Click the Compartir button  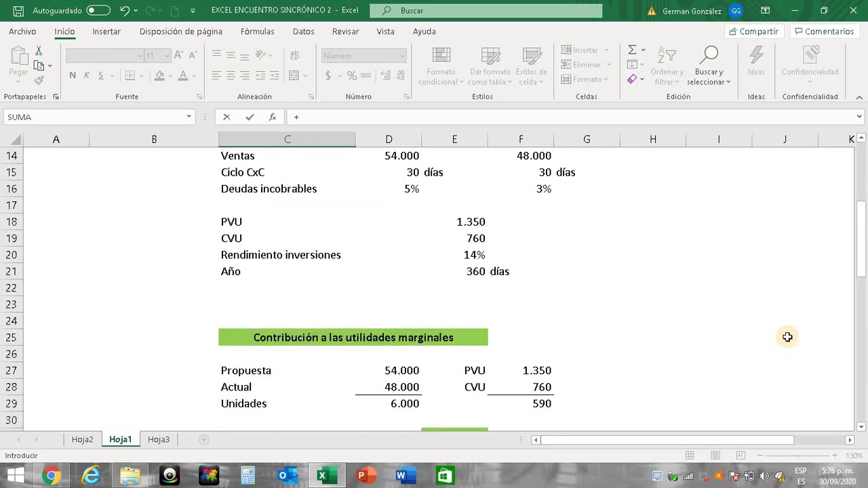click(753, 32)
